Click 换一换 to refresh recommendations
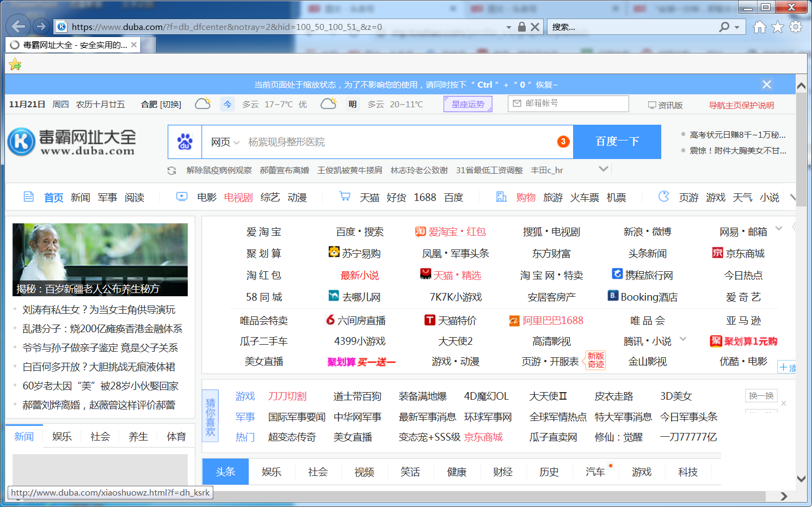Screen dimensions: 812x507 pos(761,396)
